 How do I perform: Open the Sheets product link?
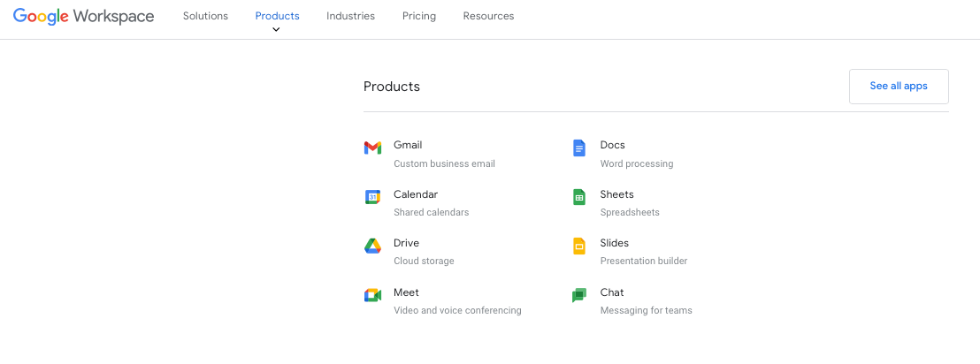tap(616, 194)
